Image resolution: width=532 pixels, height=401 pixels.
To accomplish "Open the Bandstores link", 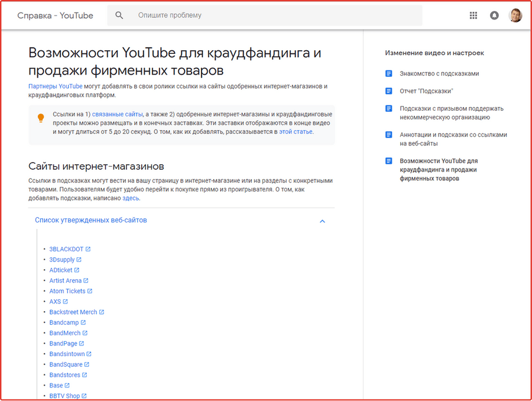I will (65, 375).
